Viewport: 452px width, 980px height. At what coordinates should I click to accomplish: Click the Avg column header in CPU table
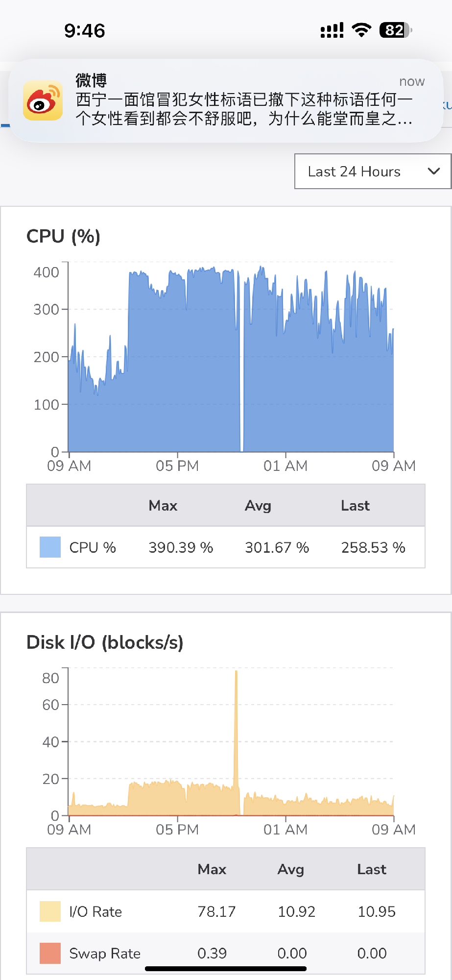click(258, 506)
